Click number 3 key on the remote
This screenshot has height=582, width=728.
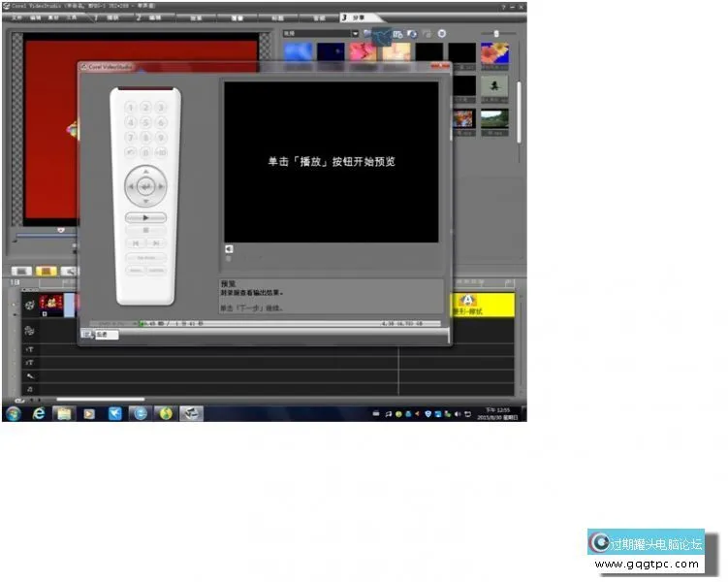[161, 108]
